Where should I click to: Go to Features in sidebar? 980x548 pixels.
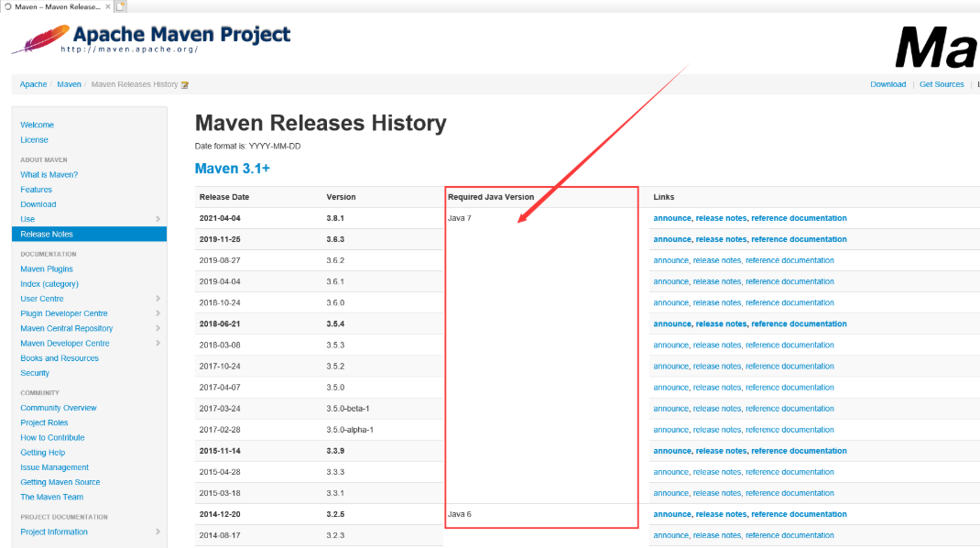coord(36,190)
